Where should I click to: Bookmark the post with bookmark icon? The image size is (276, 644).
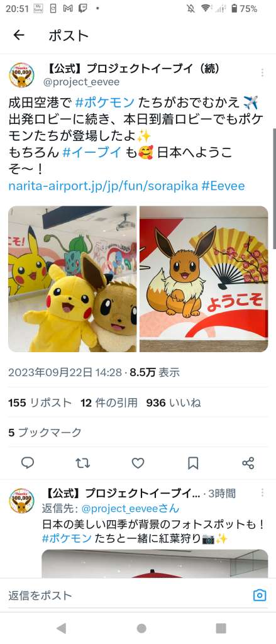click(x=193, y=464)
